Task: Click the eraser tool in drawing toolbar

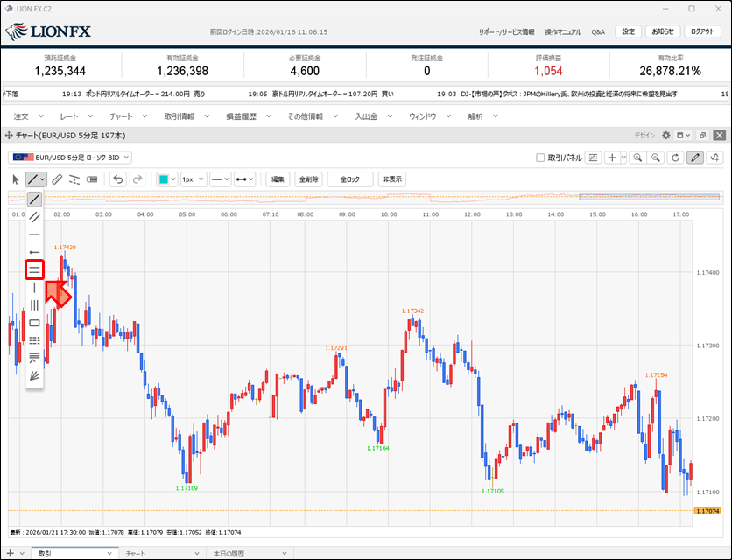Action: (57, 179)
